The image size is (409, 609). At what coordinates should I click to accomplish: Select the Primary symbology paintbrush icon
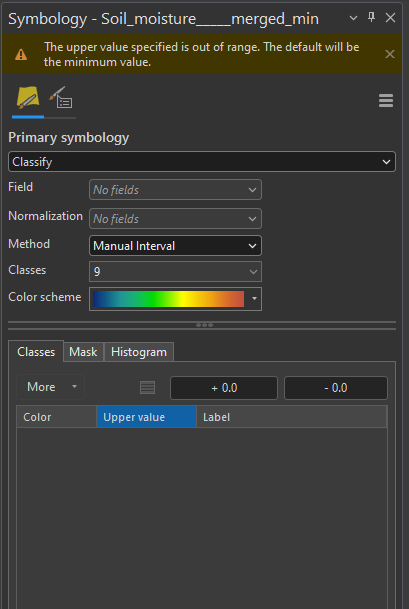click(x=28, y=98)
